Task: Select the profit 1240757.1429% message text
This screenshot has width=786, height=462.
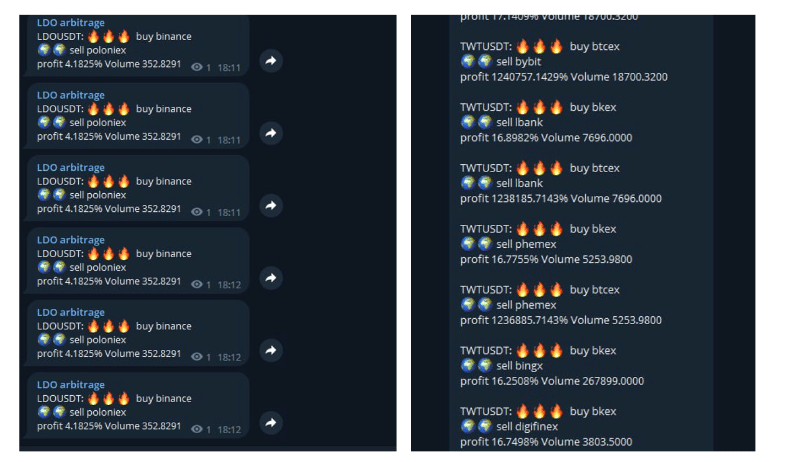Action: click(x=564, y=77)
